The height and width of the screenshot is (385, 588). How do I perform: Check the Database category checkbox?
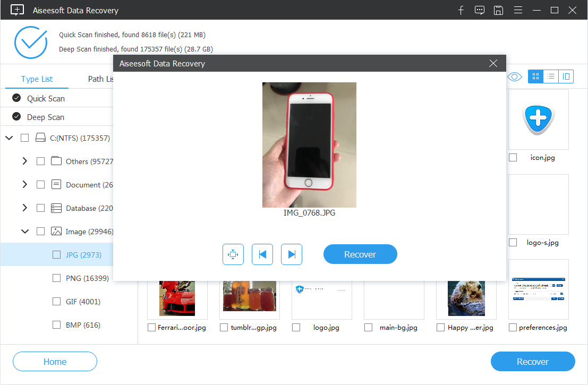tap(40, 208)
